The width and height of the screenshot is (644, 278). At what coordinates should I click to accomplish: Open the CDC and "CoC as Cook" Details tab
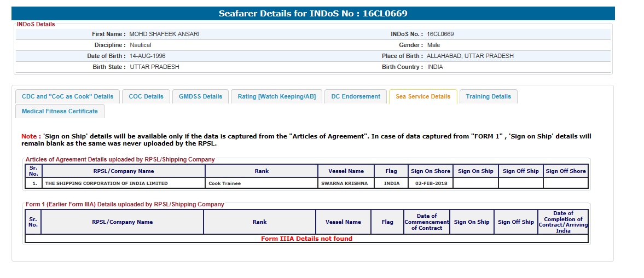click(x=67, y=96)
